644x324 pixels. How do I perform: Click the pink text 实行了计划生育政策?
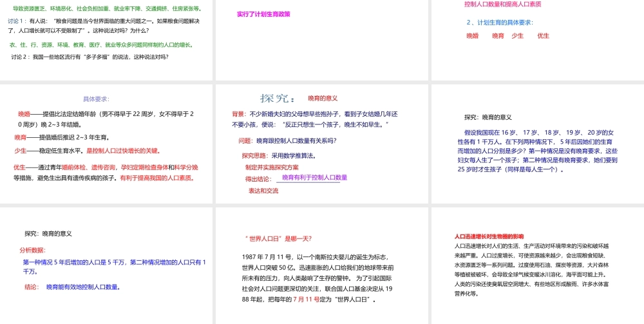(263, 14)
